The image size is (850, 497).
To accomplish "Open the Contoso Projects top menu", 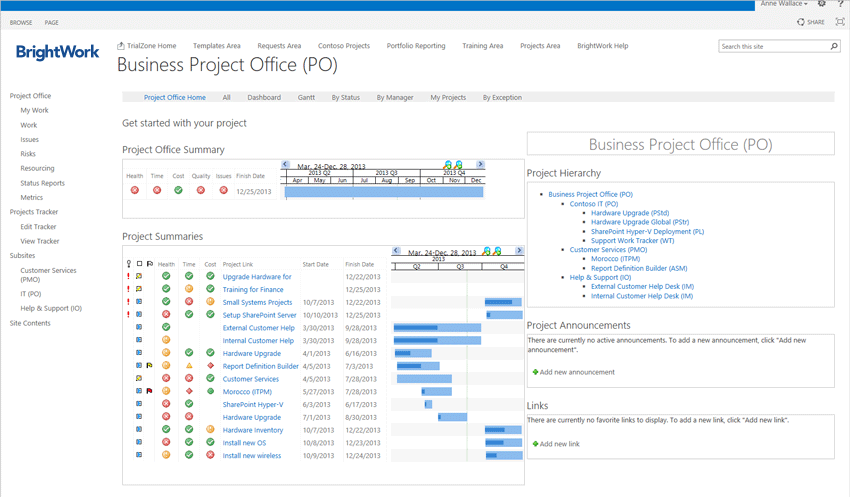I will pyautogui.click(x=343, y=46).
